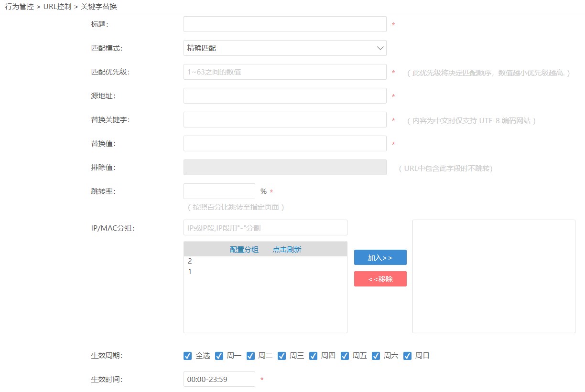Image resolution: width=585 pixels, height=392 pixels.
Task: Click the 生效时间 field 00:00-23:59
Action: pyautogui.click(x=219, y=379)
